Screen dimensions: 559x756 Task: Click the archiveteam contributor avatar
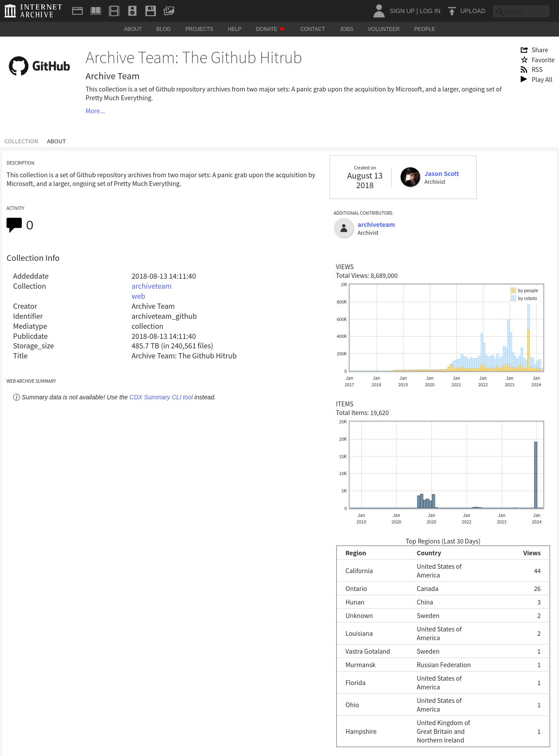pos(344,228)
